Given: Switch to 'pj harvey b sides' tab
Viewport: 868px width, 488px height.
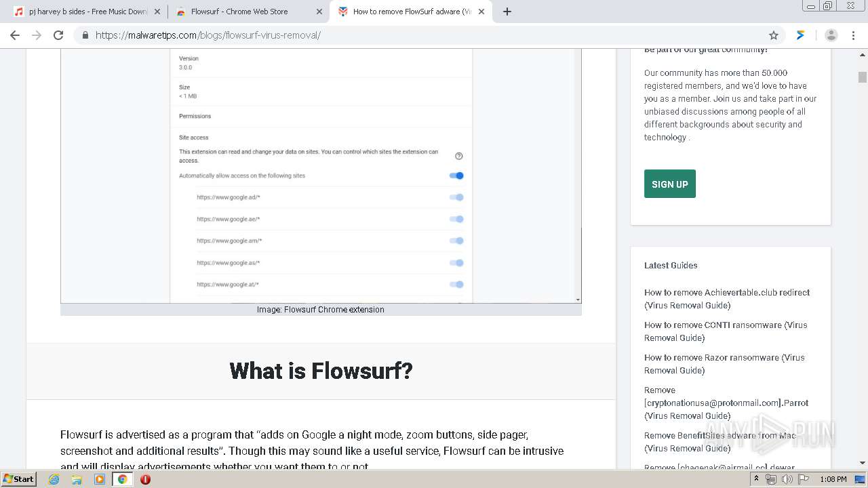Looking at the screenshot, I should 87,12.
